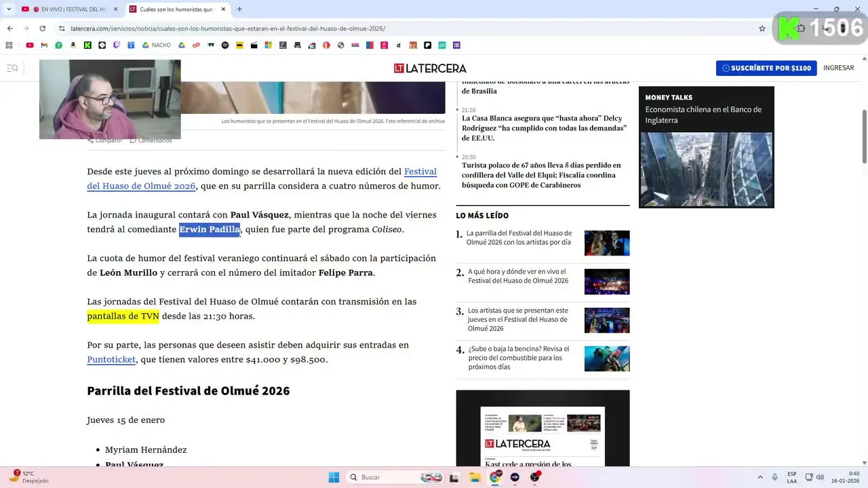868x488 pixels.
Task: Click the highlighted Erwin Padilla text
Action: click(x=210, y=229)
